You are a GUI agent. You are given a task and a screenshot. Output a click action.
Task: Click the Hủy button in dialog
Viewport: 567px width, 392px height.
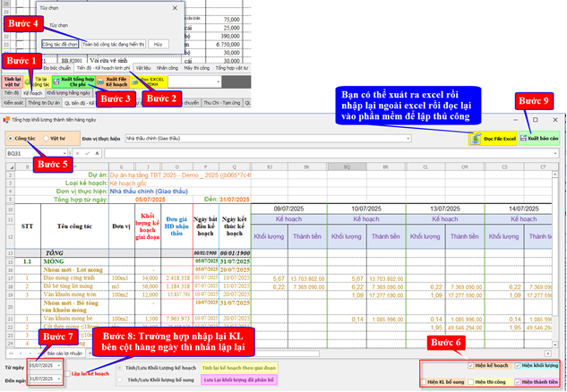point(159,42)
